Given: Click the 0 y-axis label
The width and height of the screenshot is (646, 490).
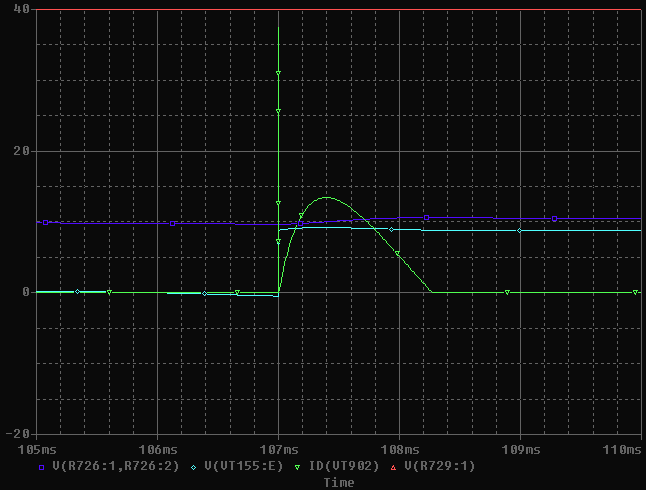Looking at the screenshot, I should point(26,292).
